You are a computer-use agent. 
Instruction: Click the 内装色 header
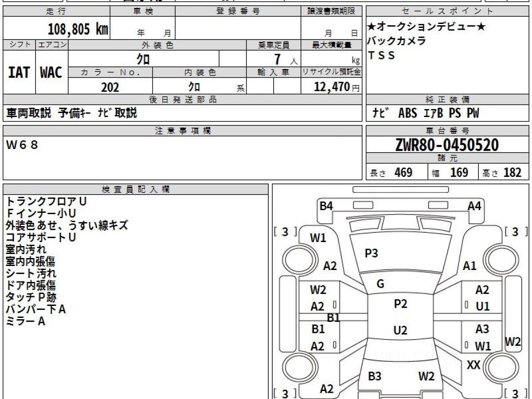click(199, 73)
